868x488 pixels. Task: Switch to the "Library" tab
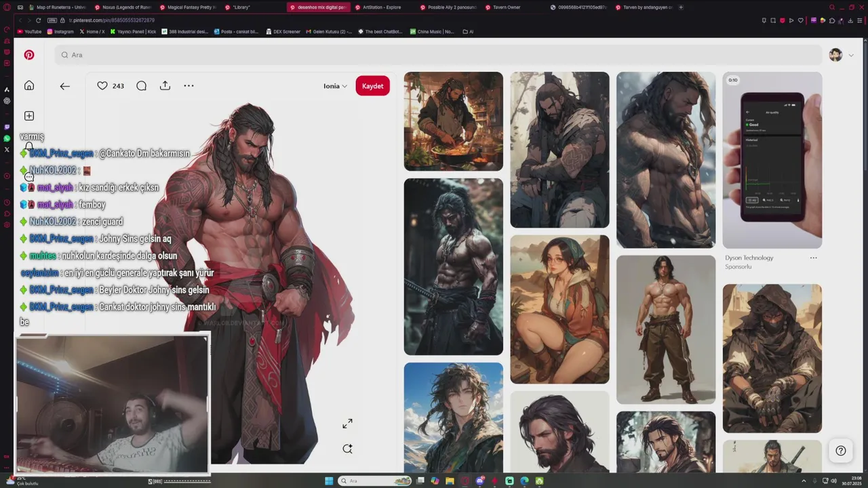(253, 7)
